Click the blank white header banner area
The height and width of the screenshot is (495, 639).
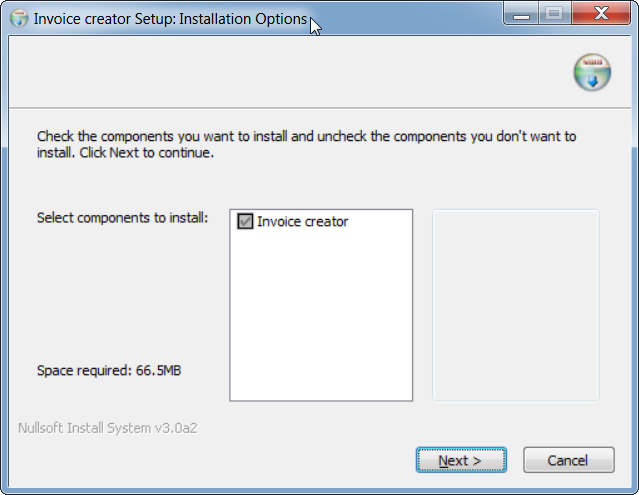pos(280,73)
